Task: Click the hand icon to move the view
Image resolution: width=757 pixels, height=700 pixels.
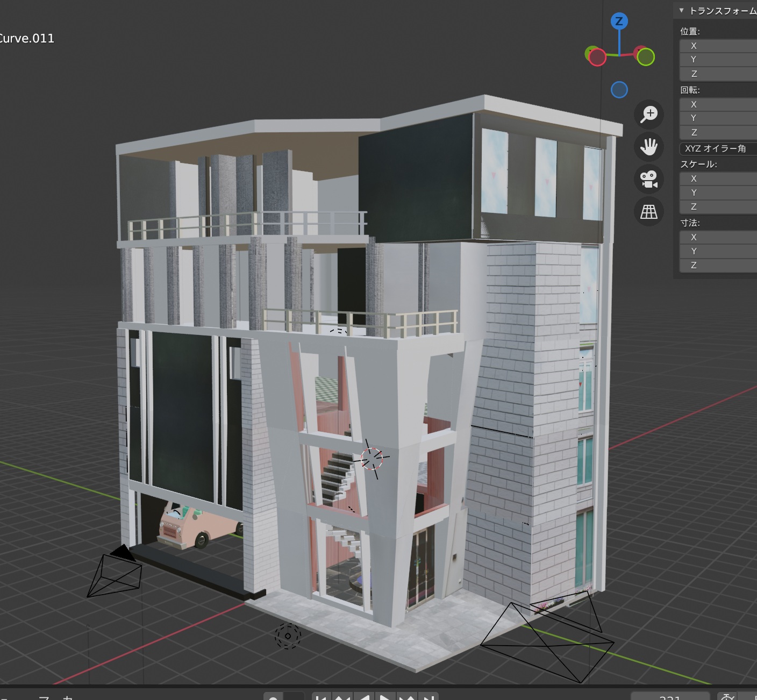Action: (x=649, y=147)
